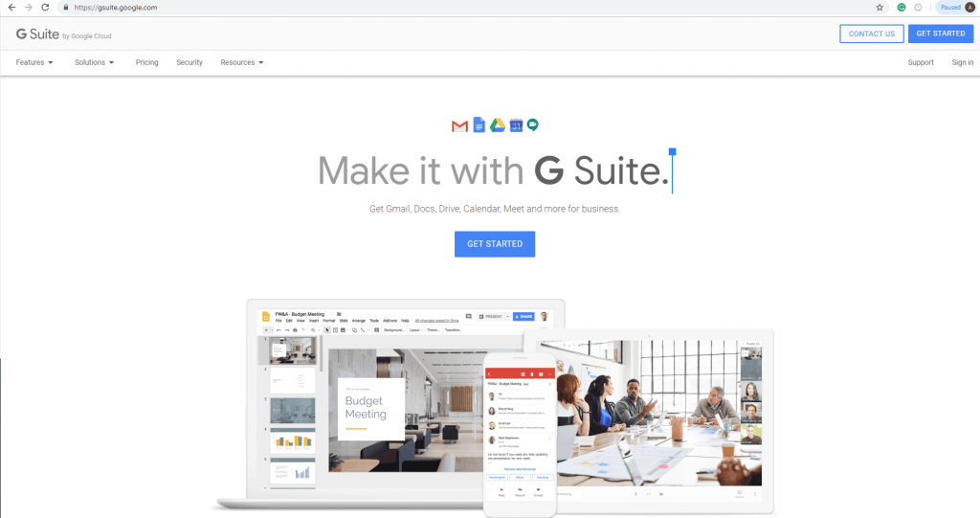Click the 'Get Gmail, Docs, Drive' subtitle text

(495, 209)
